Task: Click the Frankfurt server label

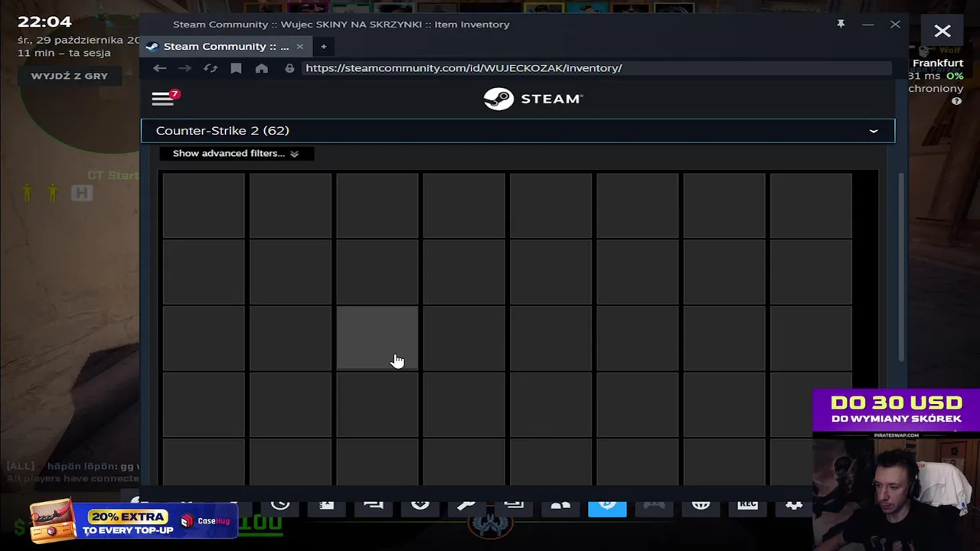Action: tap(937, 63)
